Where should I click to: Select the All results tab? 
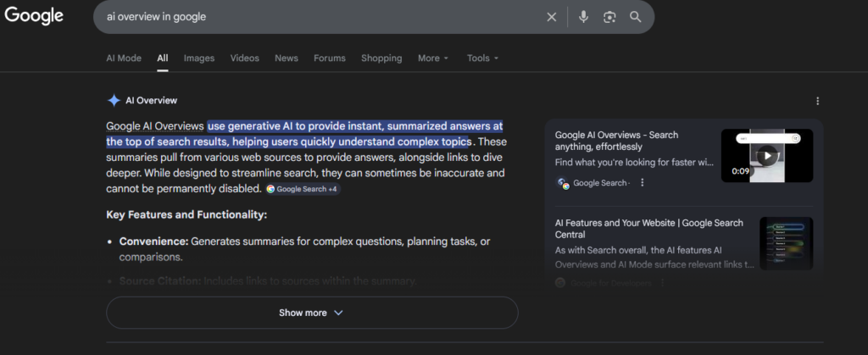pos(162,58)
